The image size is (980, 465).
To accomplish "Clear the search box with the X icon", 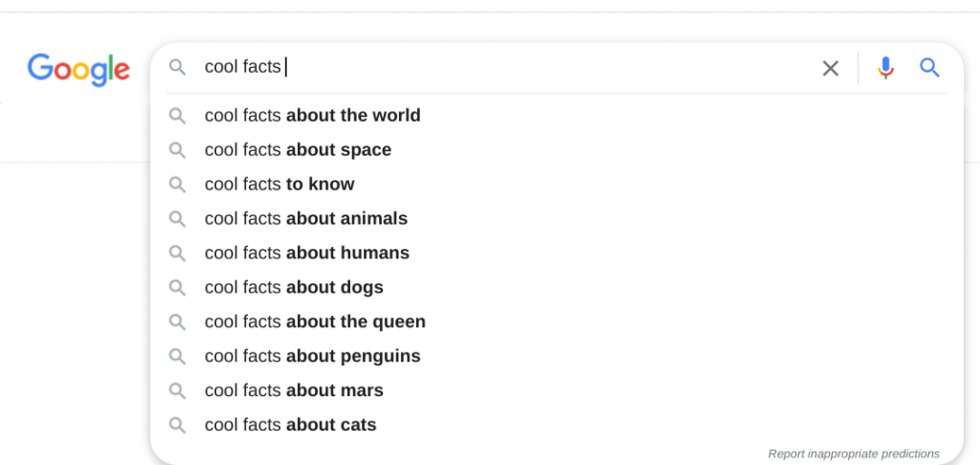I will pyautogui.click(x=831, y=68).
